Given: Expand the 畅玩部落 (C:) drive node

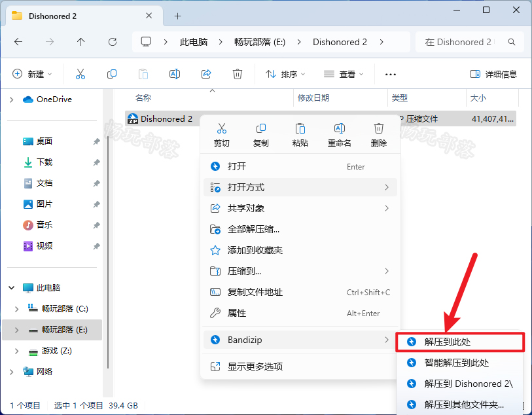Looking at the screenshot, I should point(16,309).
